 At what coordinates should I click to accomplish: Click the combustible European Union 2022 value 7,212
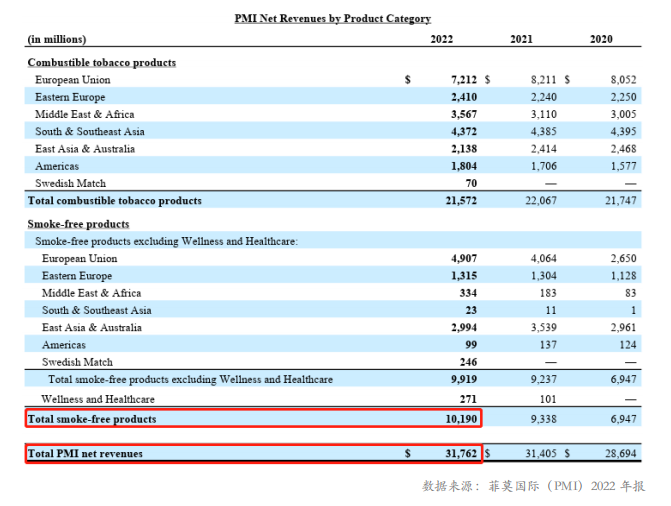tap(464, 80)
